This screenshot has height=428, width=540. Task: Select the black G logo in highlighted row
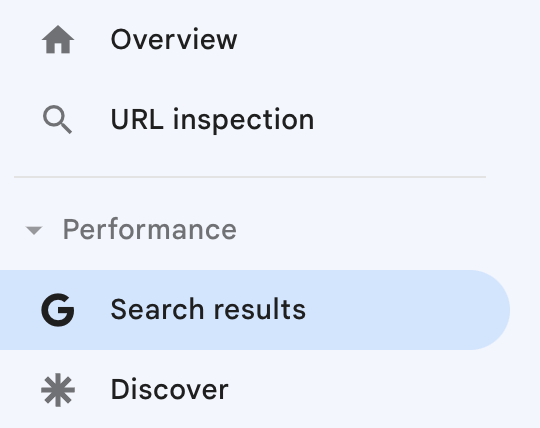[x=58, y=310]
